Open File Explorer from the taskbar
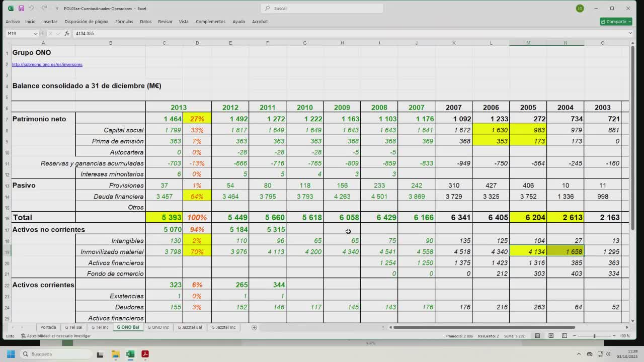644x362 pixels. (115, 354)
